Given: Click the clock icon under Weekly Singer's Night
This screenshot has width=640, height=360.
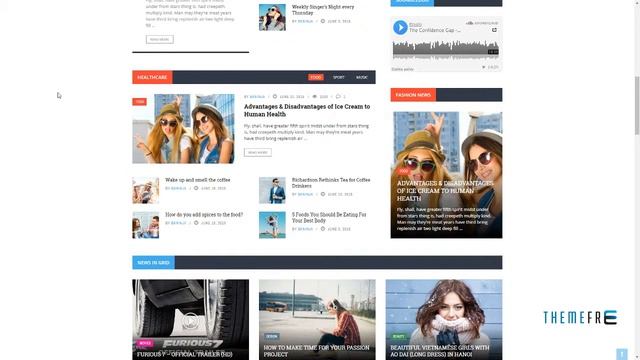Looking at the screenshot, I should coord(323,21).
